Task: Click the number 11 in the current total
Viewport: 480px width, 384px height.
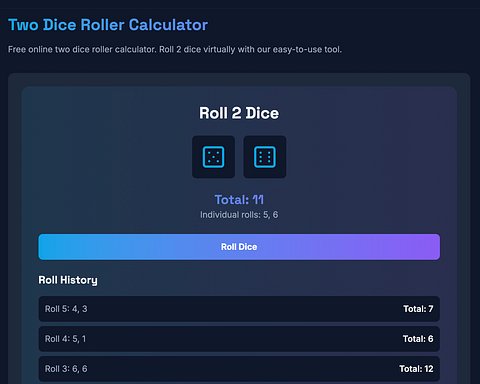Action: pos(258,200)
